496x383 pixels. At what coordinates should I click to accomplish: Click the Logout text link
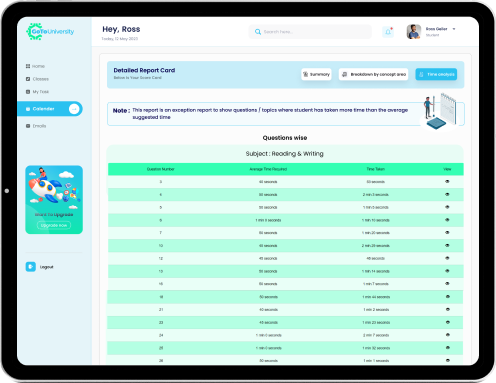tap(46, 267)
